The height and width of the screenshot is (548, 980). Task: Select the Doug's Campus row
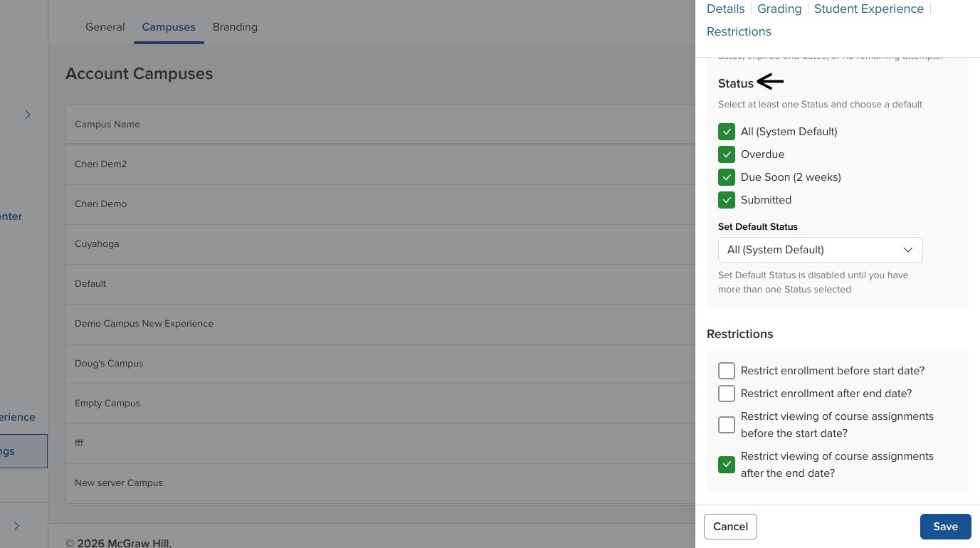(380, 364)
